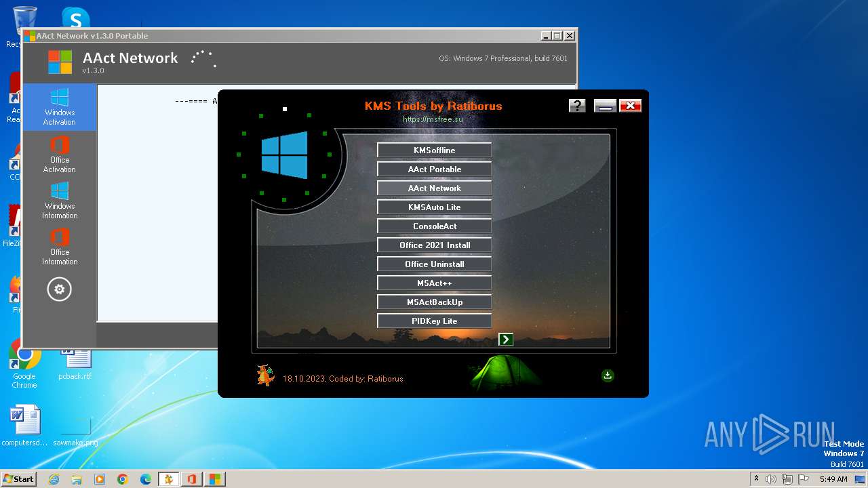This screenshot has width=868, height=488.
Task: Go to next page with green arrow
Action: click(x=506, y=340)
